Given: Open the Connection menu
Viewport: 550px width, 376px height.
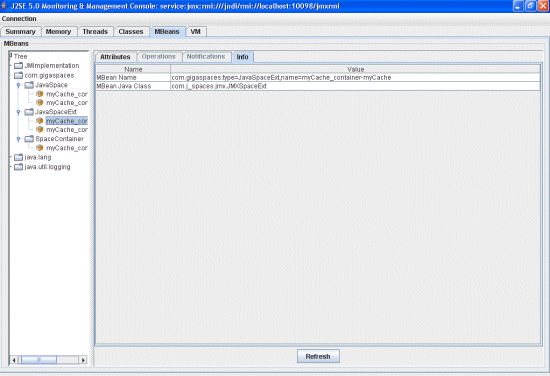Looking at the screenshot, I should click(x=19, y=19).
